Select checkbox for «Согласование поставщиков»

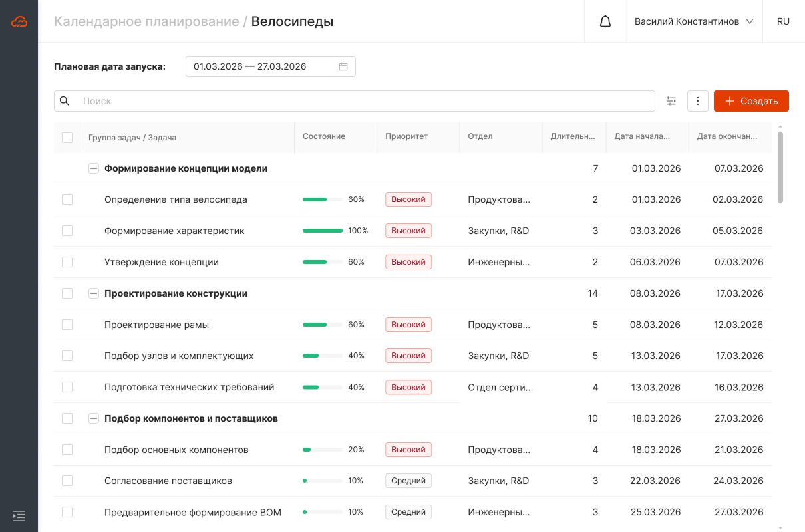67,481
